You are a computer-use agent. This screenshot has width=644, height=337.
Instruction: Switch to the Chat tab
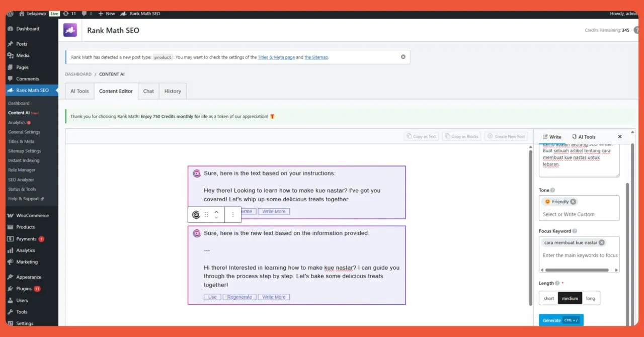148,91
